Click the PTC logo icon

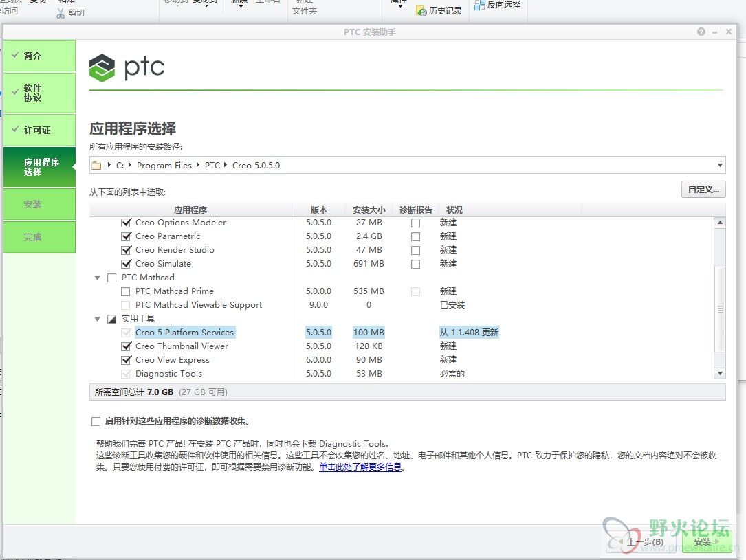coord(102,67)
